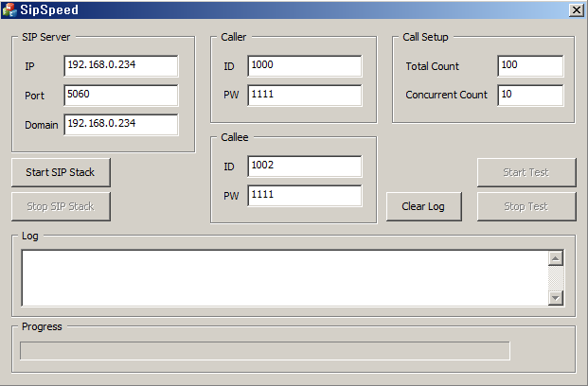Click the Progress bar
Screen dimensions: 588x386
click(x=264, y=351)
